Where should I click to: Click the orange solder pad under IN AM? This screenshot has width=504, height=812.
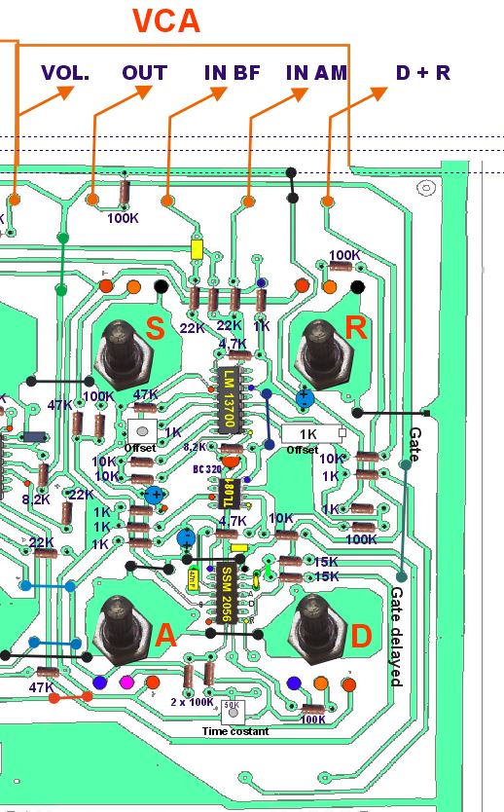248,202
